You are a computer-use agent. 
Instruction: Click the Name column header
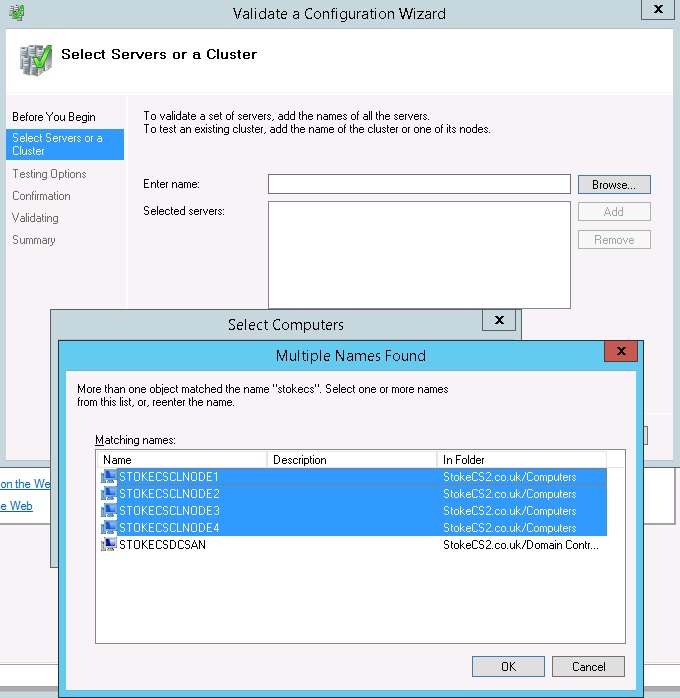pos(182,459)
